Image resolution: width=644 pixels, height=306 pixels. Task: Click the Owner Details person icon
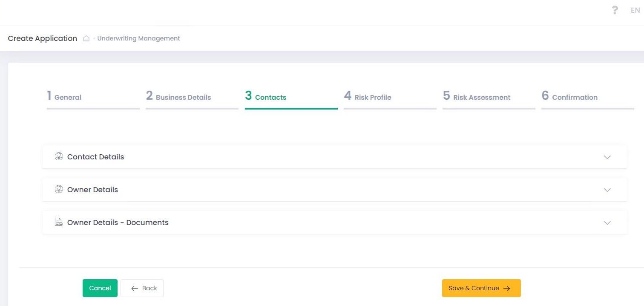(x=59, y=189)
